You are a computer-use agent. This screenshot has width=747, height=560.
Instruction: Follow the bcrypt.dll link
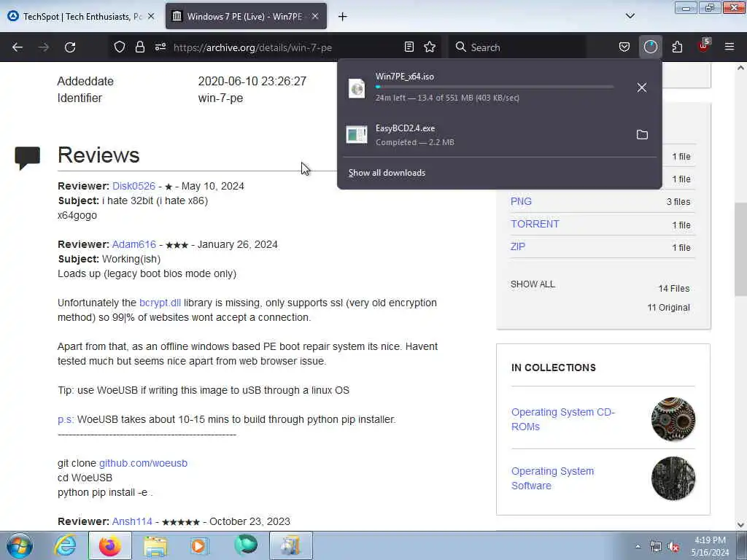point(160,303)
